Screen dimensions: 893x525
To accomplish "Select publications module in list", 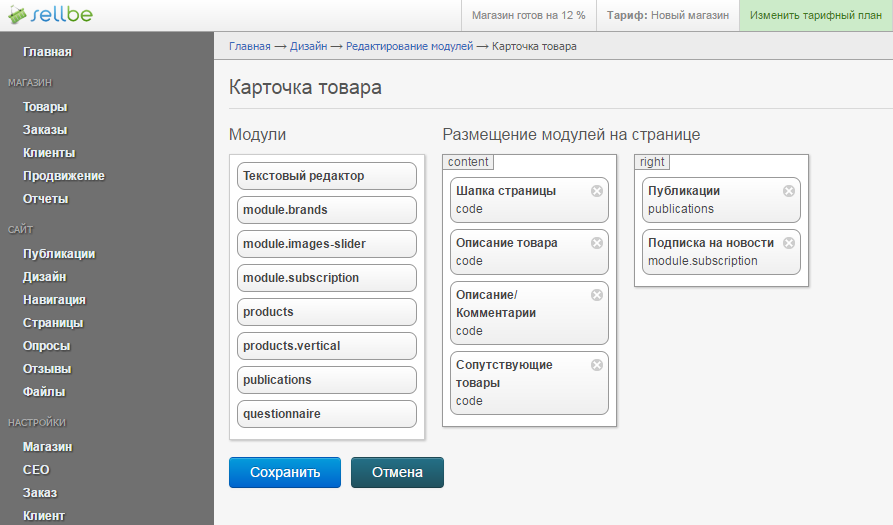I will pos(327,380).
